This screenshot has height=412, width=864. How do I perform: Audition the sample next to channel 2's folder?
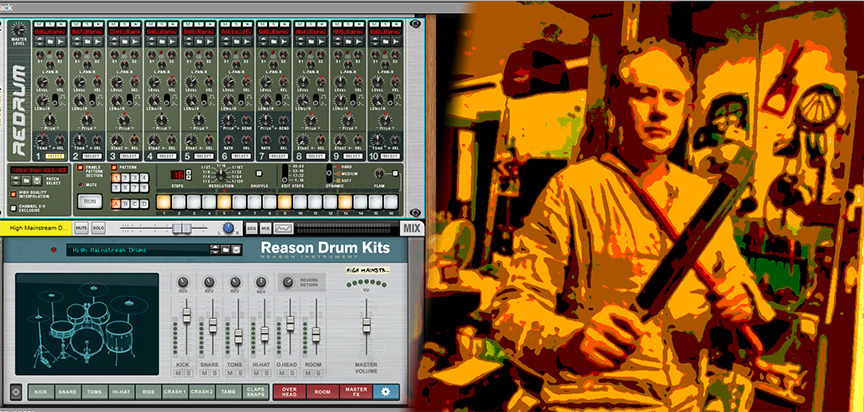[98, 41]
